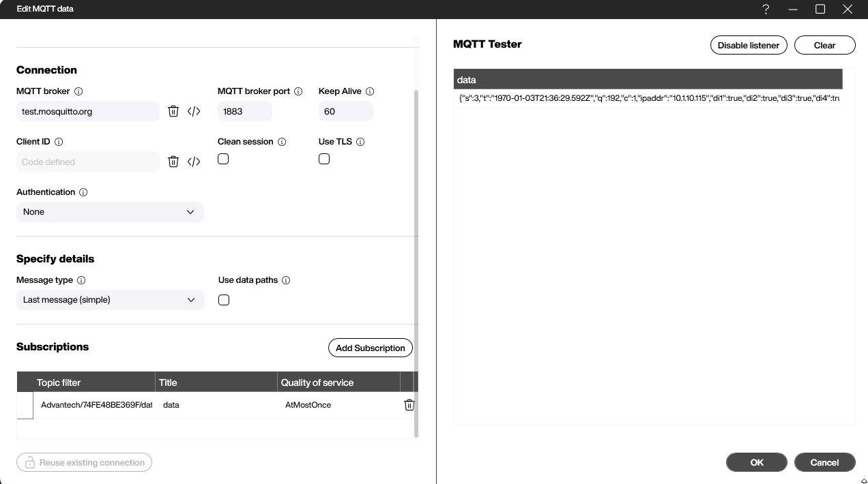Viewport: 868px width, 484px height.
Task: Open the Message type dropdown
Action: click(x=110, y=299)
